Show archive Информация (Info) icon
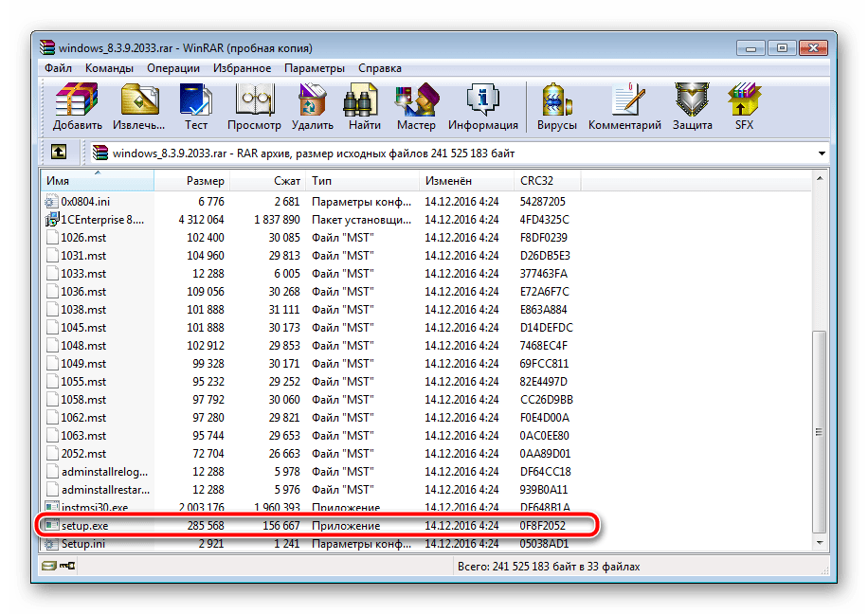Screen dimensions: 868x614 coord(482,106)
